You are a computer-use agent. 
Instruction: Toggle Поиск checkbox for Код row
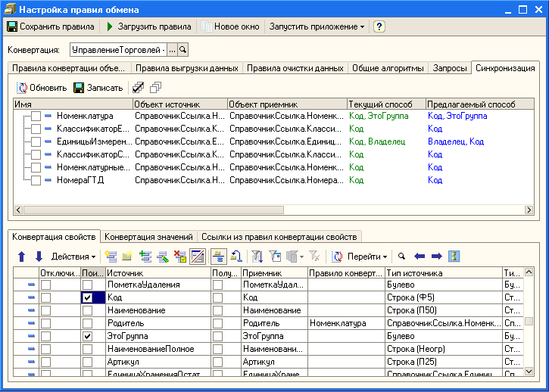[87, 297]
